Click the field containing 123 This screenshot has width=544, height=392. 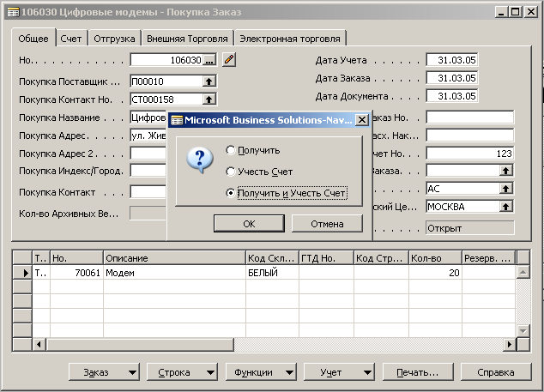pyautogui.click(x=469, y=154)
